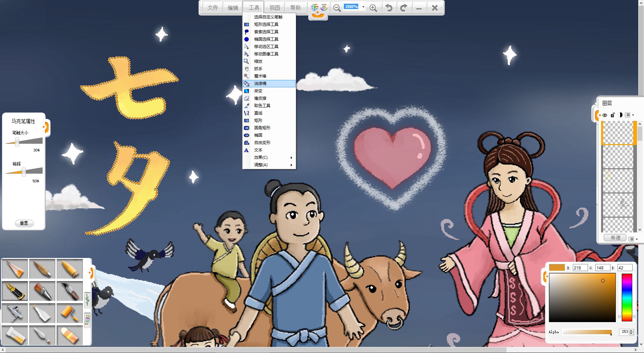Click the R color value field
Image resolution: width=644 pixels, height=353 pixels.
coord(580,268)
